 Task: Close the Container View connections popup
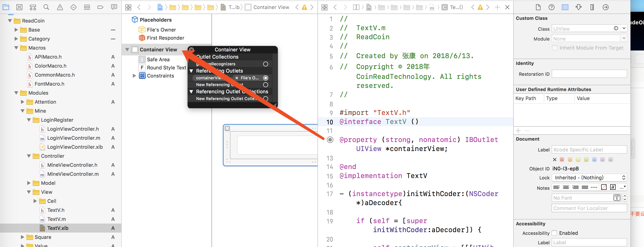(x=191, y=49)
